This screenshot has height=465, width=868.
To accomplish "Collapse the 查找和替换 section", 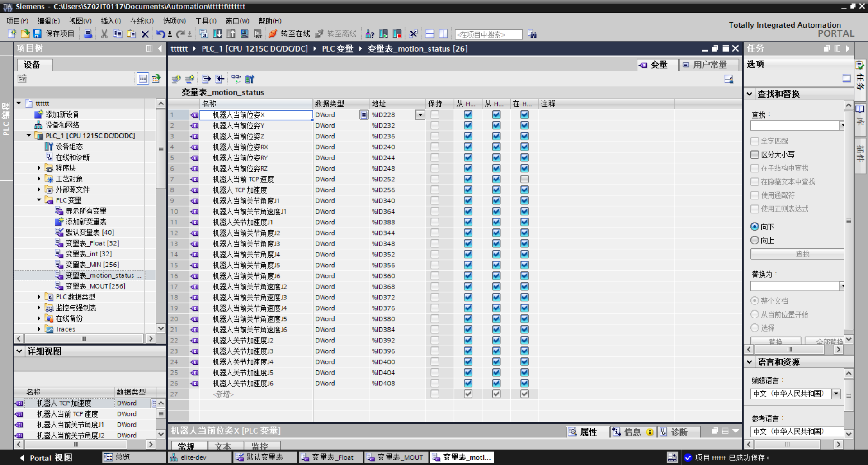I will pos(750,94).
